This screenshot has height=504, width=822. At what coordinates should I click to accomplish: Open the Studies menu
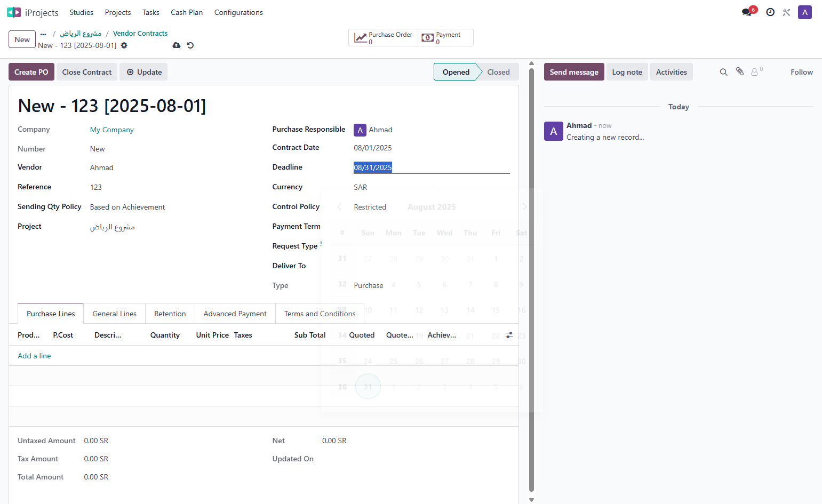81,12
